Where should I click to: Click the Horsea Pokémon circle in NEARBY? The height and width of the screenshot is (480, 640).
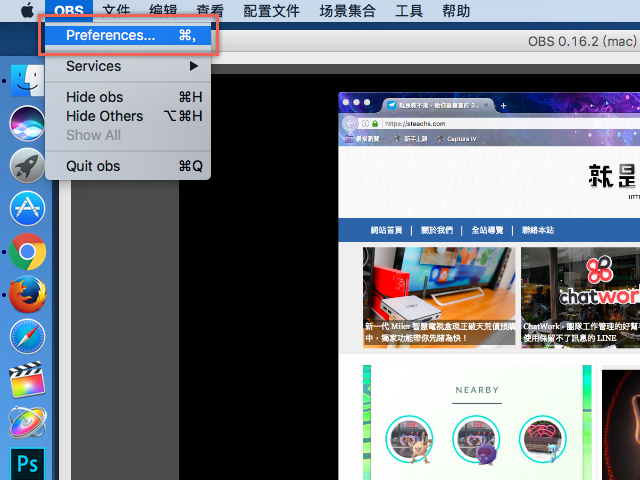(x=542, y=439)
